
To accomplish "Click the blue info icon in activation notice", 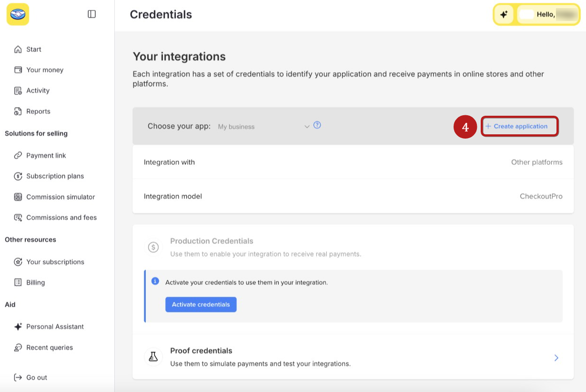I will pyautogui.click(x=155, y=281).
